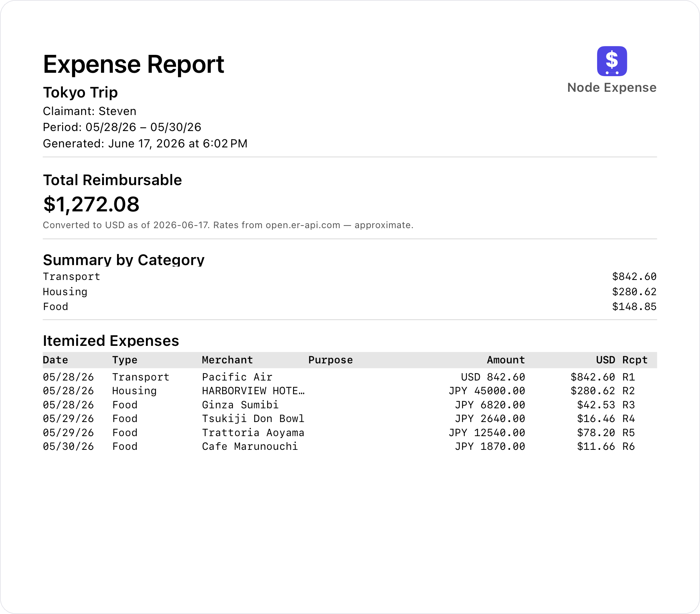
Task: Click the 'Summary by Category' heading
Action: pos(124,260)
